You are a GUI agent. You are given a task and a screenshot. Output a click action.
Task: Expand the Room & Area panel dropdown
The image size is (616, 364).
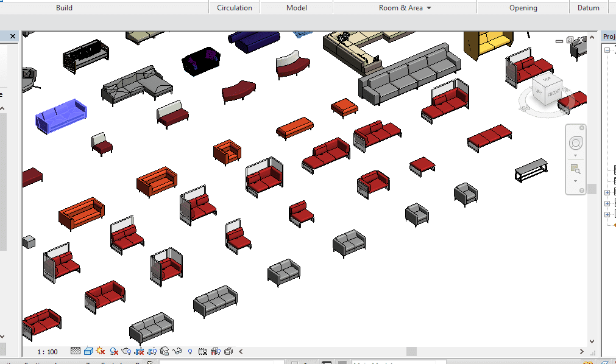429,8
